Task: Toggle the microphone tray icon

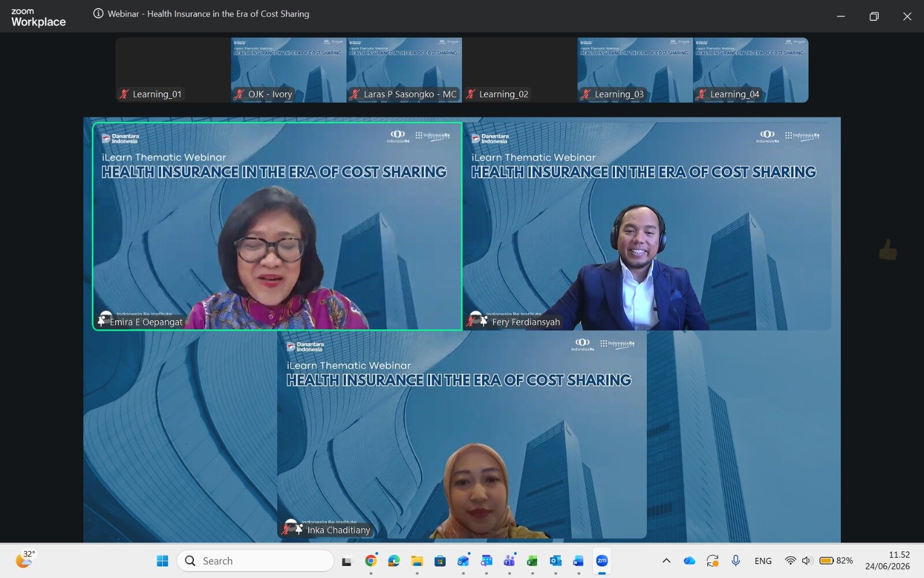Action: [x=736, y=561]
